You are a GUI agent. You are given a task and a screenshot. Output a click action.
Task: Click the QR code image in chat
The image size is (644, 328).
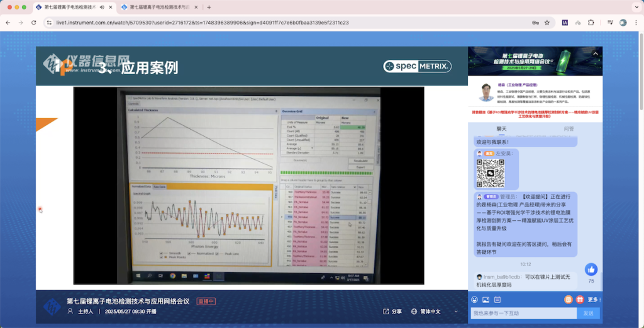(x=491, y=173)
